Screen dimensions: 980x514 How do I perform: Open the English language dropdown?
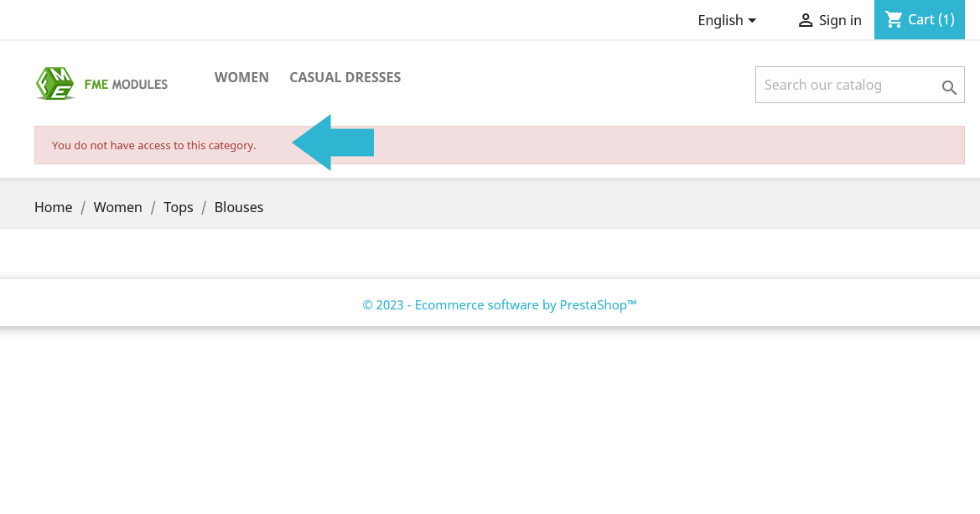(x=727, y=20)
